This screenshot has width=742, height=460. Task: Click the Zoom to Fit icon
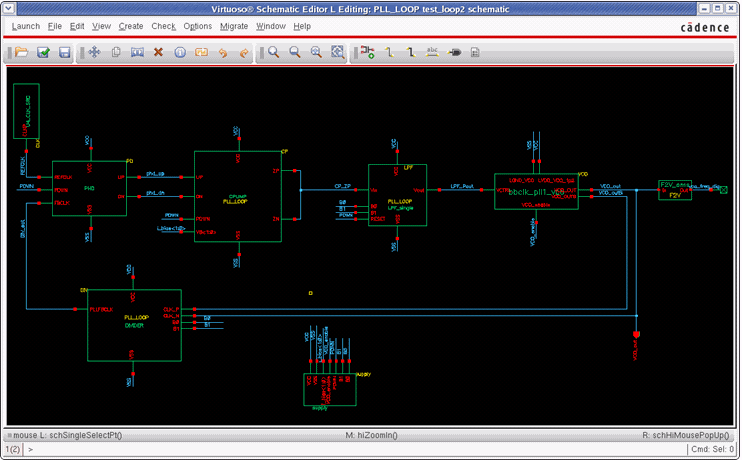tap(338, 52)
